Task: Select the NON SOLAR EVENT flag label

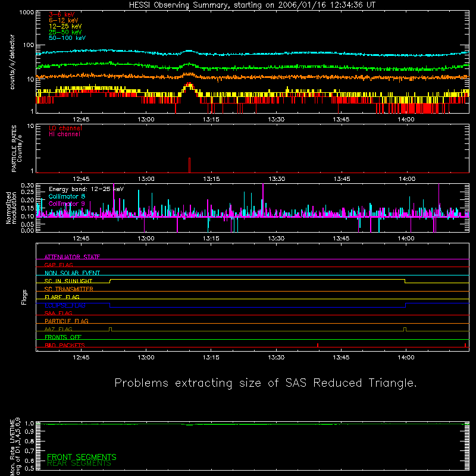Action: (72, 273)
